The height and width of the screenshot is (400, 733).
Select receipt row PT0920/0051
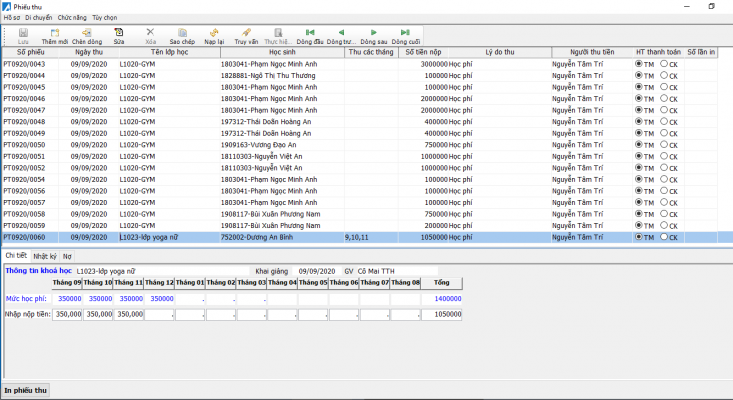point(359,156)
